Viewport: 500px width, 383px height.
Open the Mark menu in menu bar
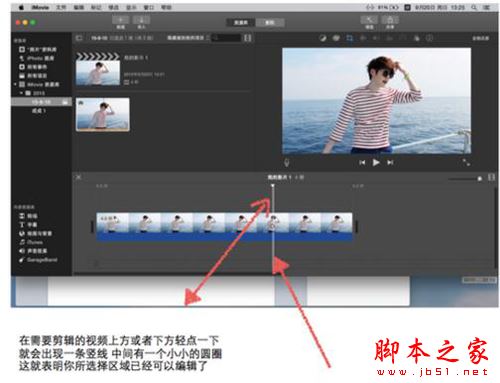[x=96, y=7]
